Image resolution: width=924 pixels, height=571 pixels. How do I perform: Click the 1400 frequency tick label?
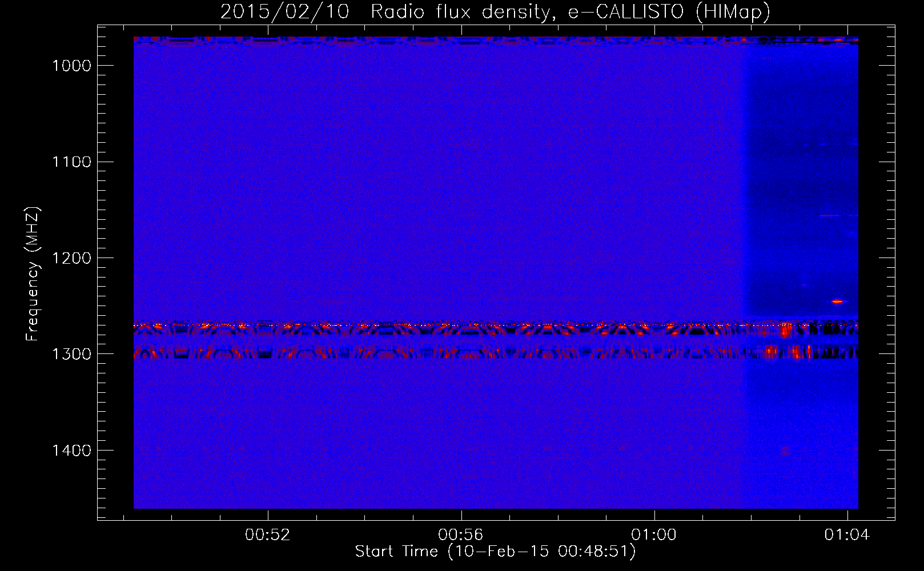tap(71, 451)
